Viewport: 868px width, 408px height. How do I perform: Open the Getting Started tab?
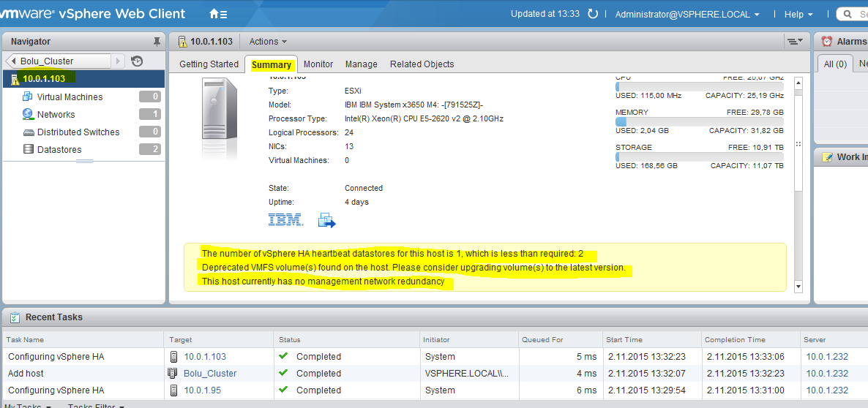(209, 64)
